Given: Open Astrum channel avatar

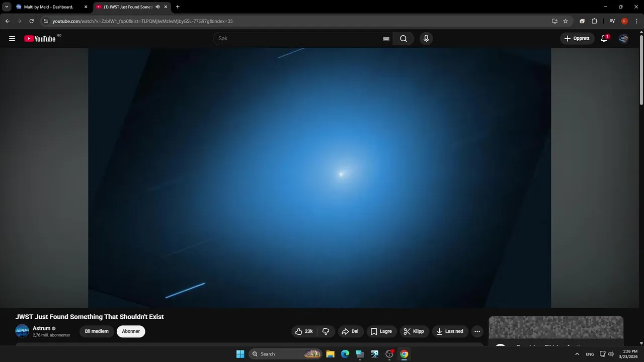Looking at the screenshot, I should click(22, 331).
